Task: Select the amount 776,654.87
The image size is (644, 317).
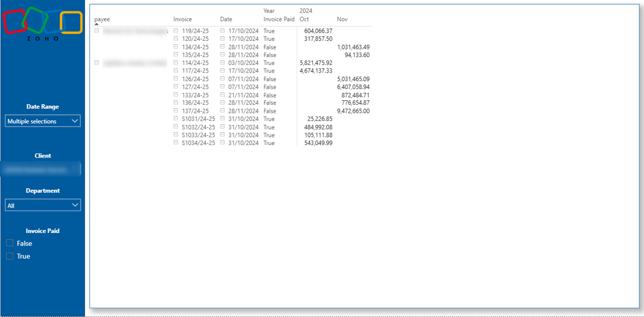Action: (x=356, y=102)
